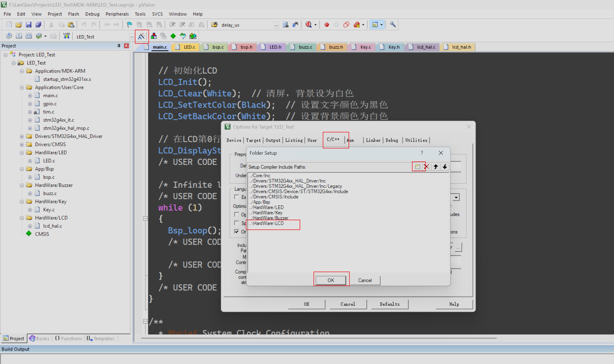The width and height of the screenshot is (614, 364).
Task: Click Manage Run-Time Environment green diamond icon
Action: pyautogui.click(x=173, y=36)
